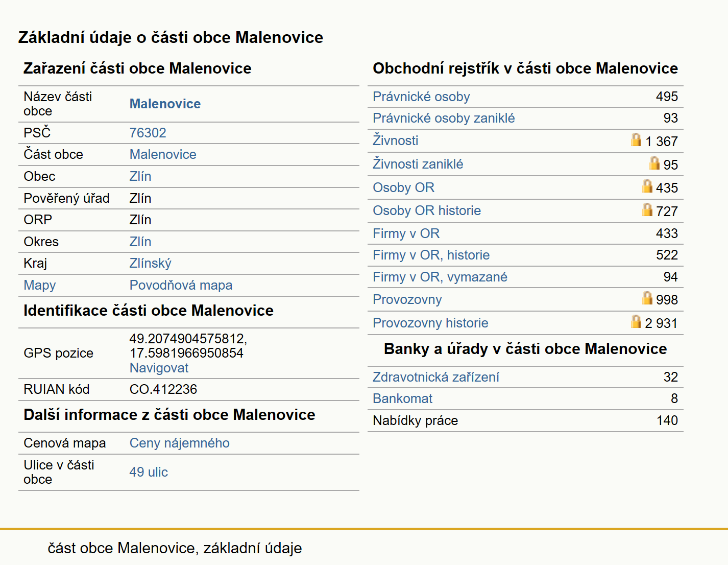Click the padlock in Osoby OR historie row
Image resolution: width=728 pixels, height=565 pixels.
pyautogui.click(x=647, y=209)
